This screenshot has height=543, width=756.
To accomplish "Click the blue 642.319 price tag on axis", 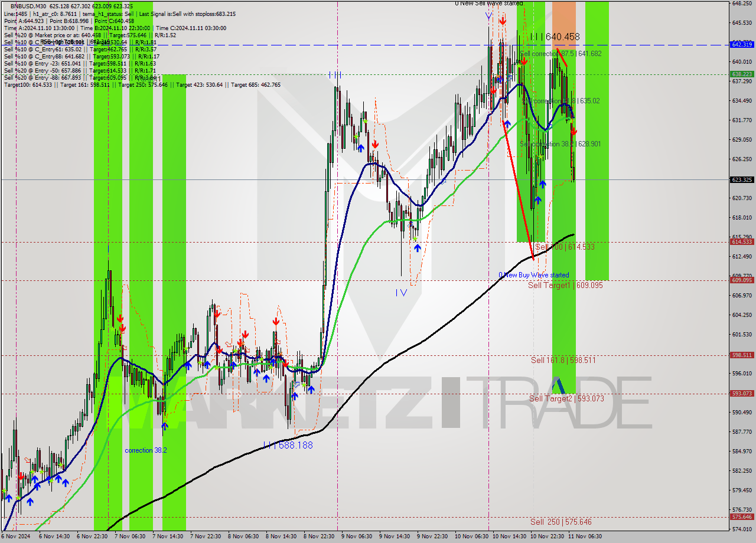I will tap(742, 44).
